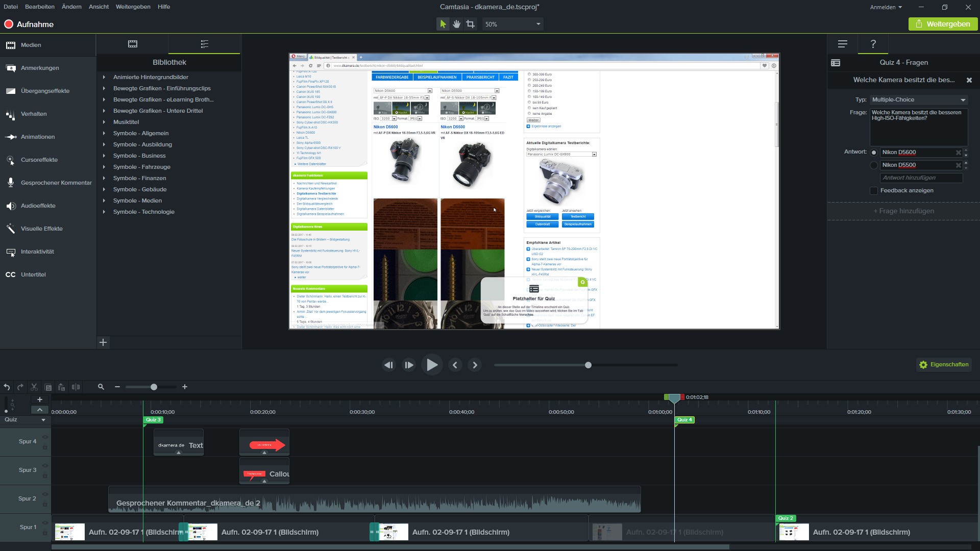
Task: Select the Crop tool
Action: 471,24
